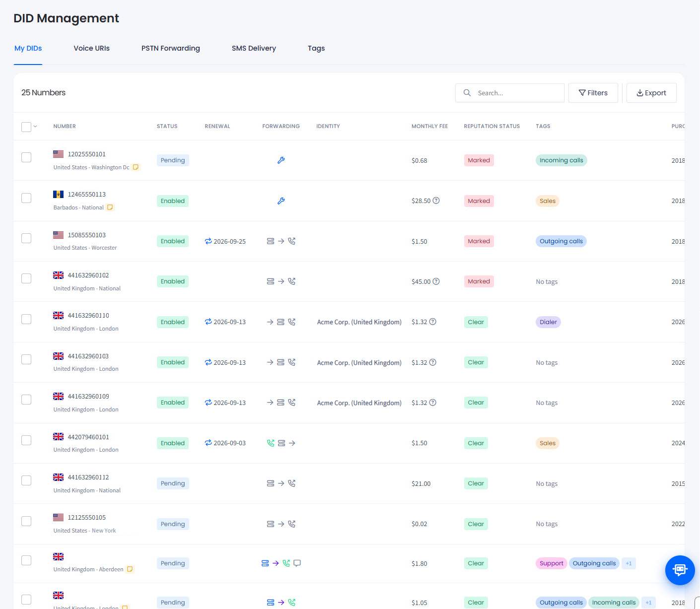
Task: Click the help icon next to $45.00 fee
Action: [436, 281]
